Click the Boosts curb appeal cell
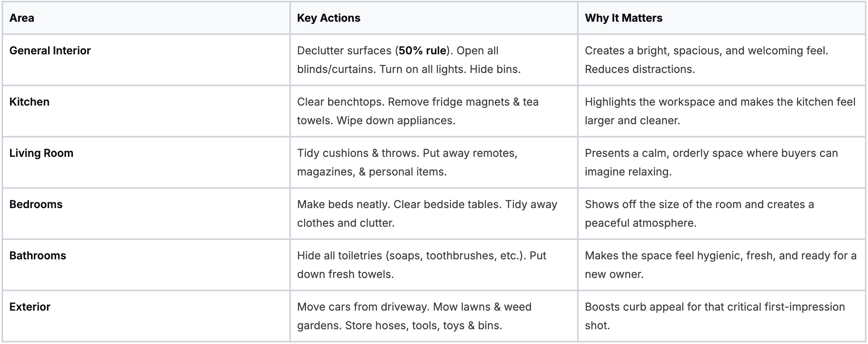Image resolution: width=868 pixels, height=344 pixels. coord(722,316)
